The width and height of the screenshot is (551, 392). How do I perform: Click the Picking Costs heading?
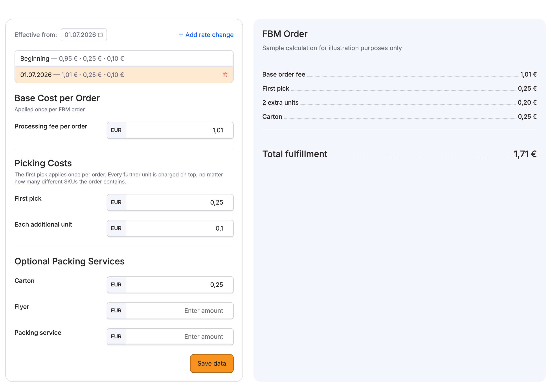coord(43,163)
